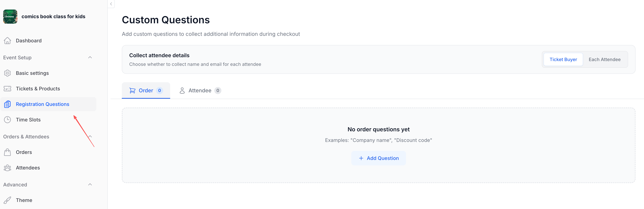Collapse the Event Setup section

click(90, 58)
